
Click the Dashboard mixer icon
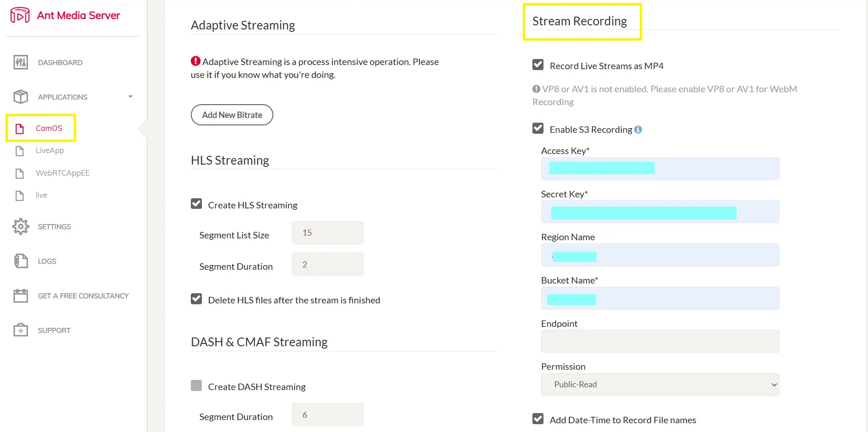pyautogui.click(x=21, y=62)
